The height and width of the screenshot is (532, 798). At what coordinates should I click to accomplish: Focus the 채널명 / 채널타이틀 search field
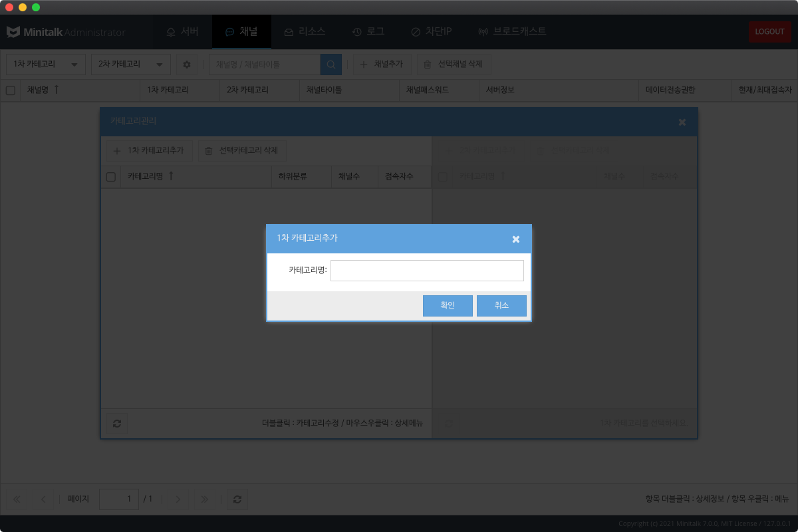point(265,65)
